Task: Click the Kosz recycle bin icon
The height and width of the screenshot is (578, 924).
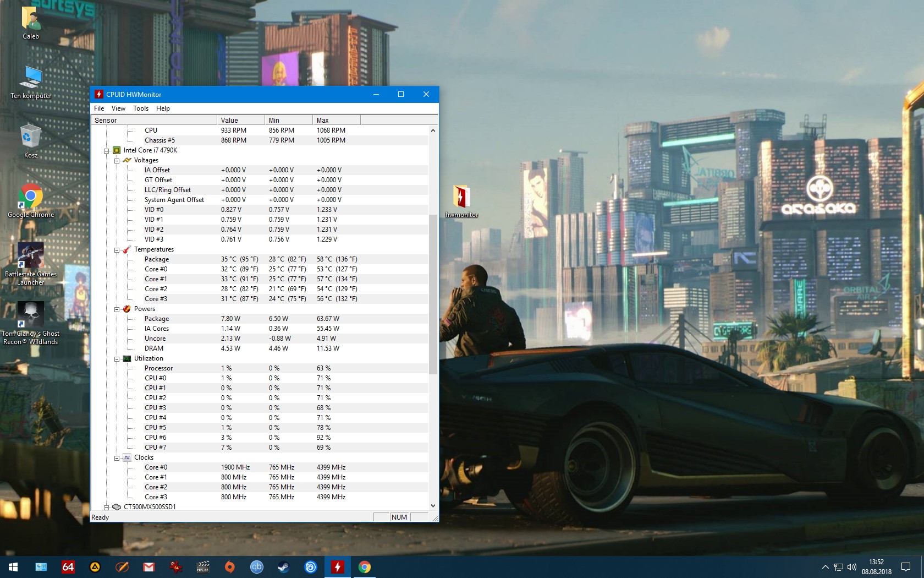Action: pos(31,141)
